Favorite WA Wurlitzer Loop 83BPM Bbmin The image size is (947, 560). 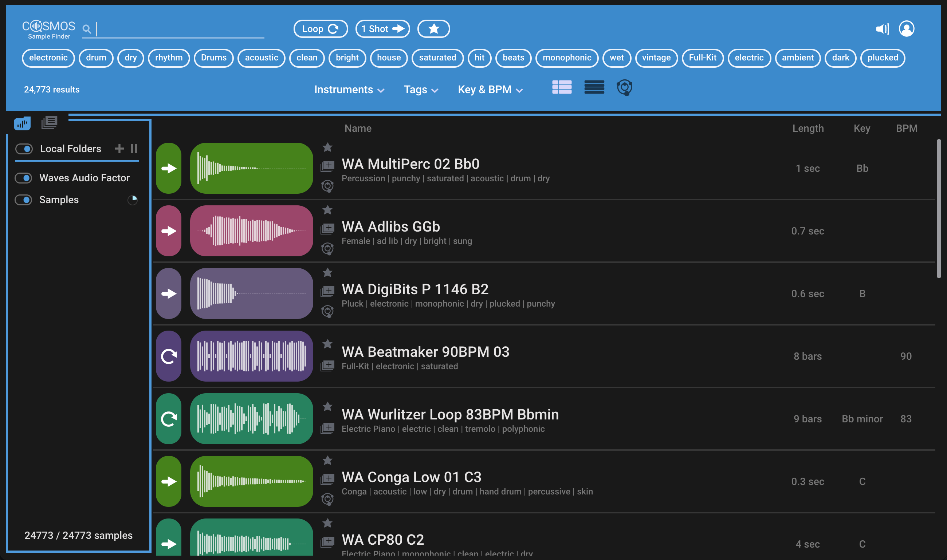point(327,407)
